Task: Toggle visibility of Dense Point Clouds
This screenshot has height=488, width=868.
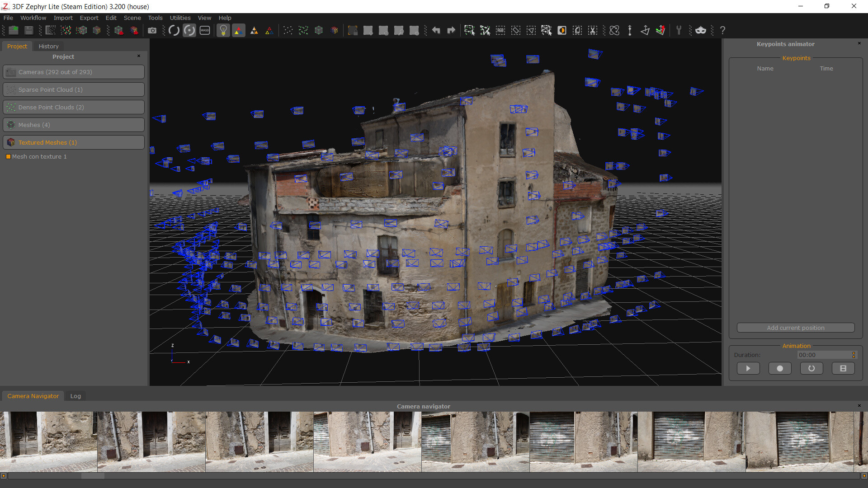Action: click(10, 107)
